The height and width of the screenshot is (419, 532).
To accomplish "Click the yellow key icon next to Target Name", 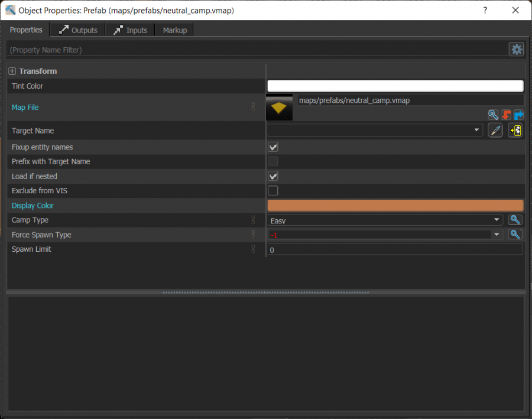I will tap(515, 130).
